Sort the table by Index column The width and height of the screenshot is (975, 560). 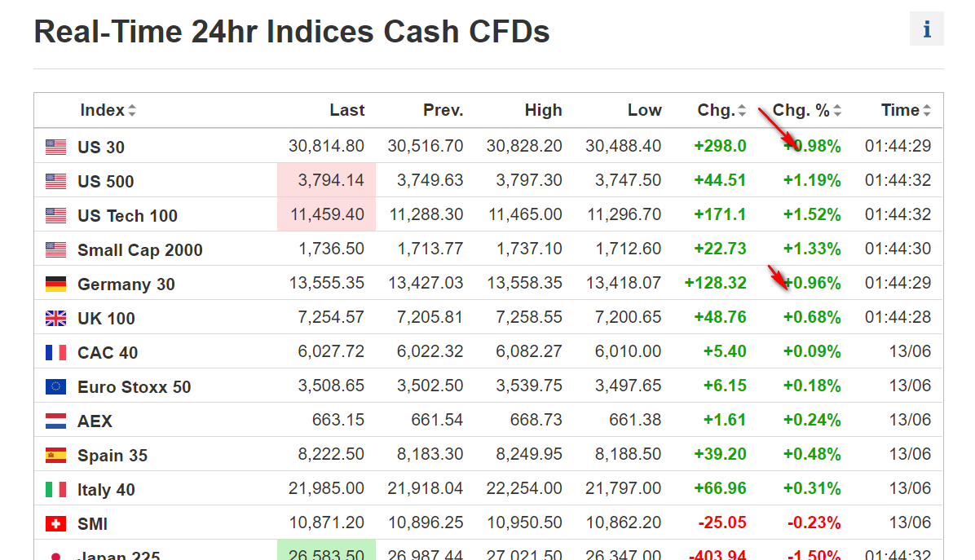132,111
